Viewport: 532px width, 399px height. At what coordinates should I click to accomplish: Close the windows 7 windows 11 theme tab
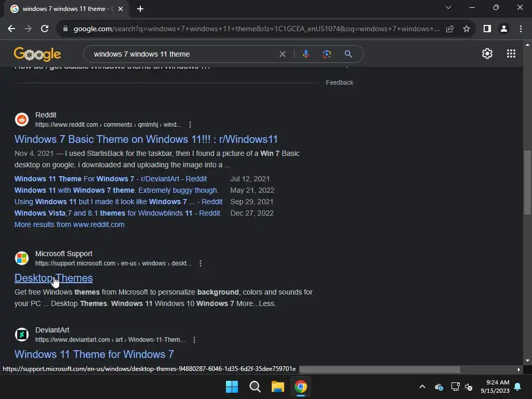[121, 9]
